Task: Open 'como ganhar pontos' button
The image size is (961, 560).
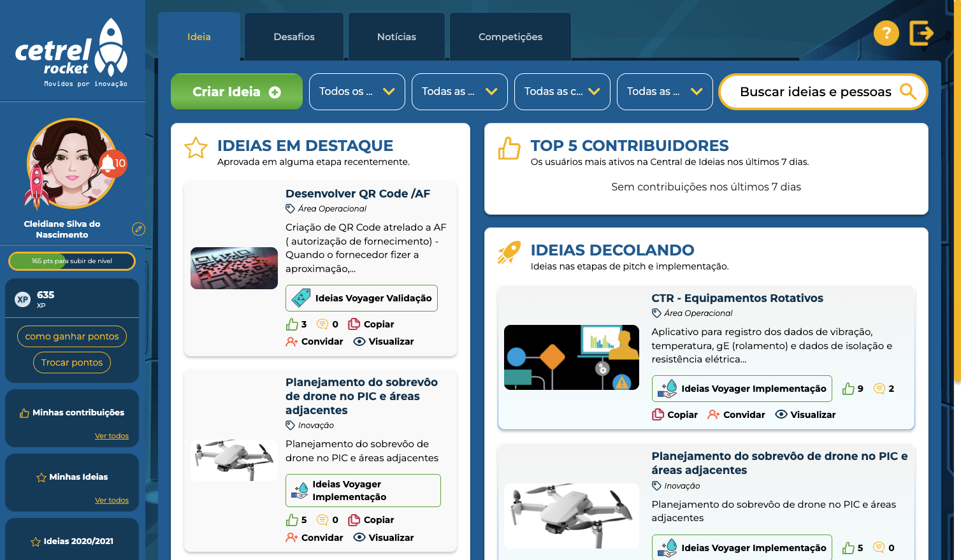Action: (x=72, y=336)
